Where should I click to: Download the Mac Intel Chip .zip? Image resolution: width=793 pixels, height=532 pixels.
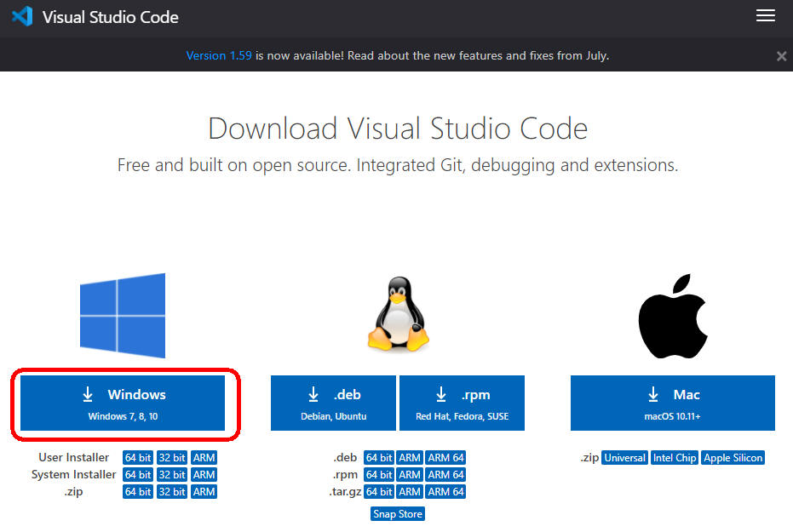(675, 458)
